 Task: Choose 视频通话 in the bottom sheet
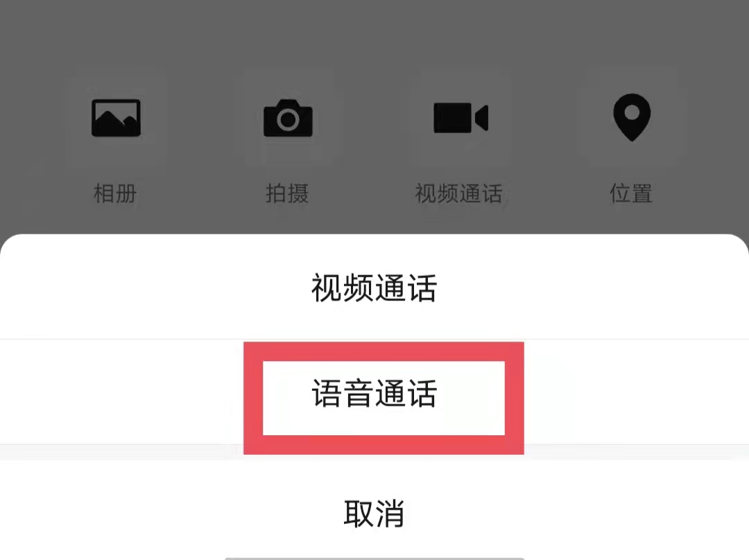coord(374,288)
